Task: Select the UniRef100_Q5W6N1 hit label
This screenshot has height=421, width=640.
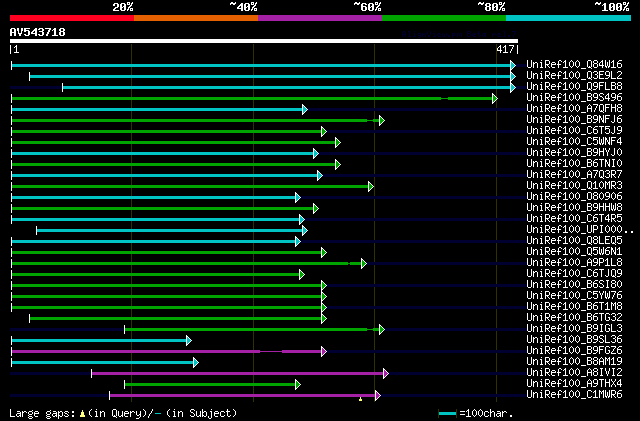Action: 574,252
